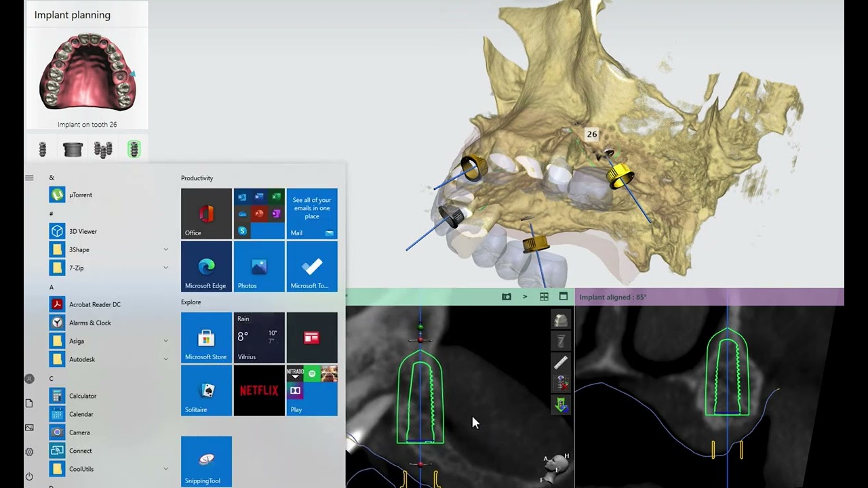
Task: Click the Start menu Power button
Action: point(29,476)
